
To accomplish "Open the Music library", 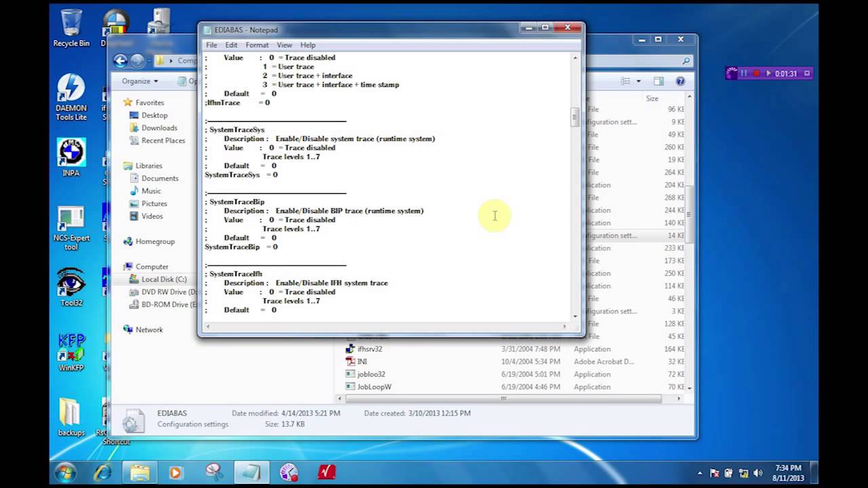I will [151, 191].
